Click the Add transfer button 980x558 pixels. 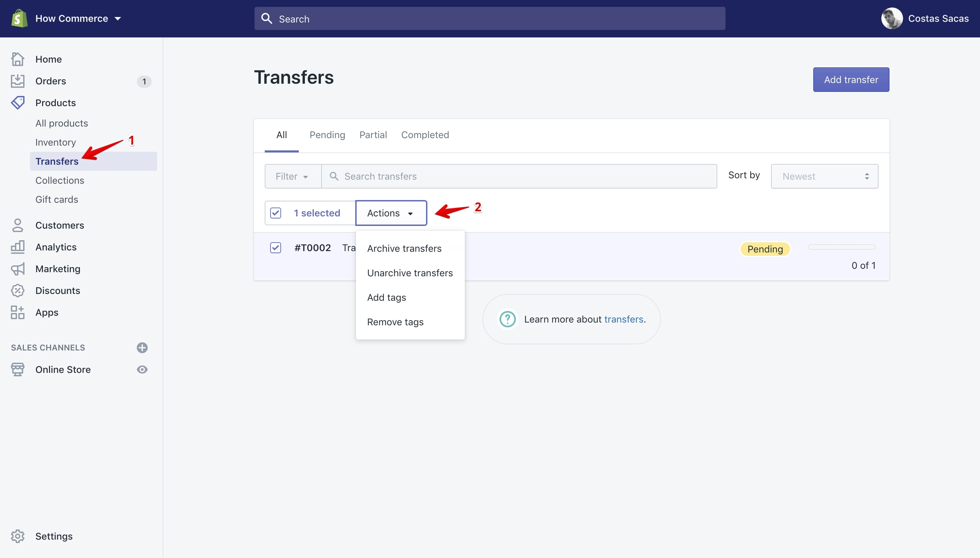[x=851, y=80]
